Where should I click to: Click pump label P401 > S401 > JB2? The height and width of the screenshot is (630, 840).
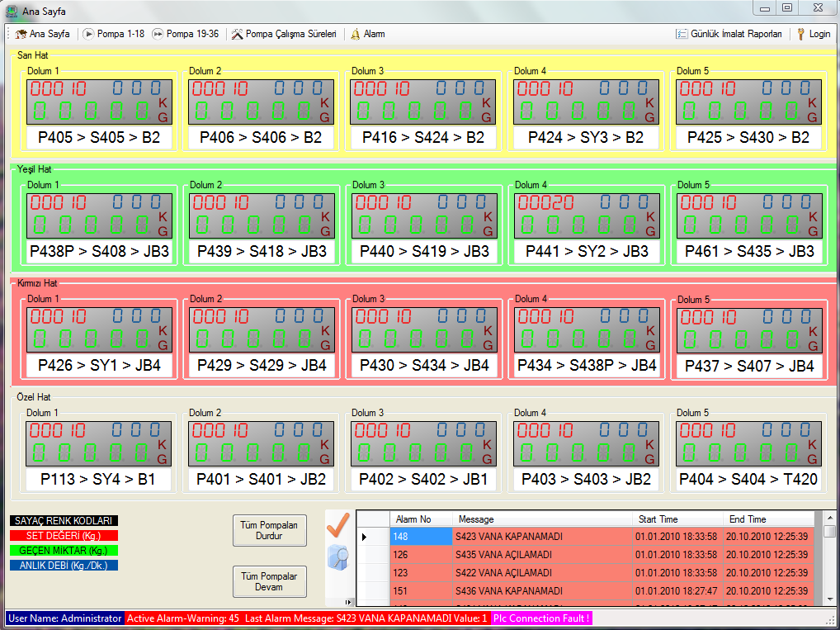tap(261, 480)
